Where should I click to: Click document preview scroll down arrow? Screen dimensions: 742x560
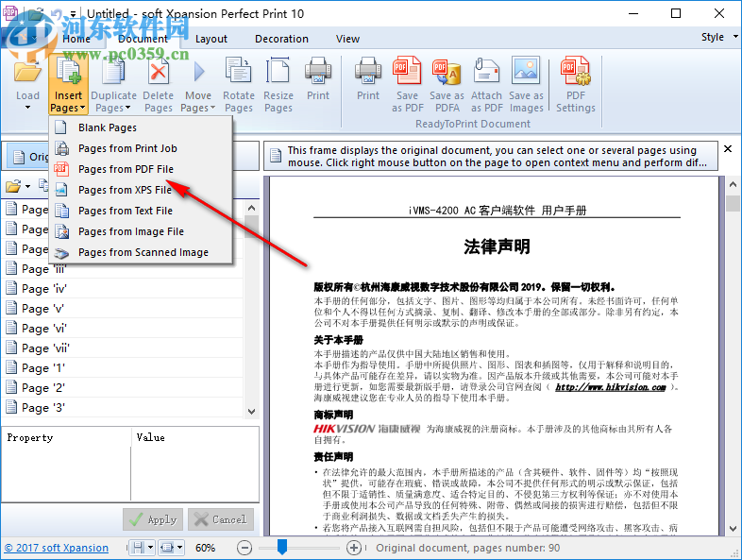click(x=733, y=529)
